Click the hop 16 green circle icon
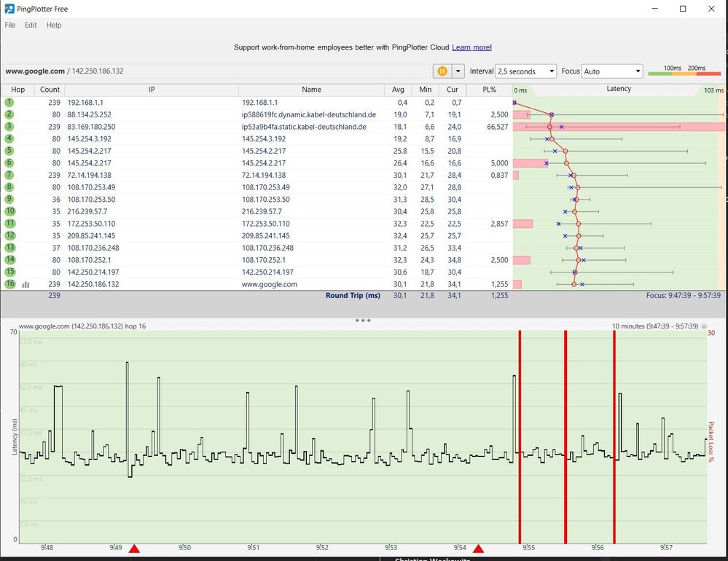728x561 pixels. coord(9,284)
